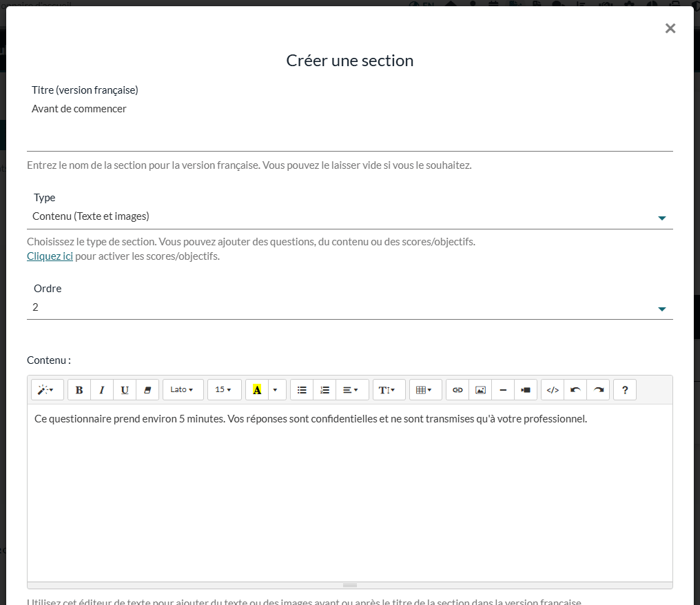Open the Ordre dropdown showing 2
The width and height of the screenshot is (700, 605).
click(x=349, y=307)
